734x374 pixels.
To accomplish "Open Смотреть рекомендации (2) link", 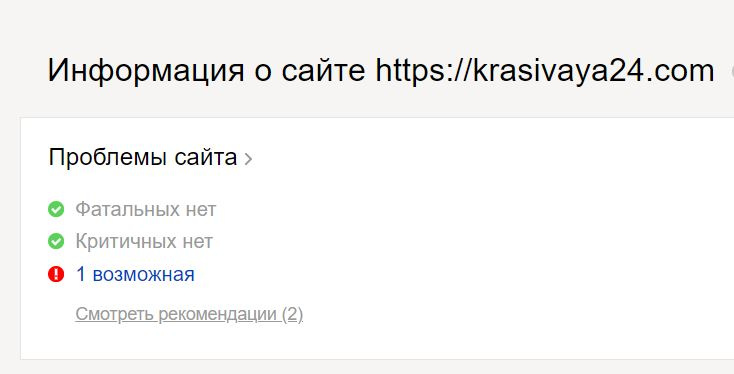I will (189, 314).
